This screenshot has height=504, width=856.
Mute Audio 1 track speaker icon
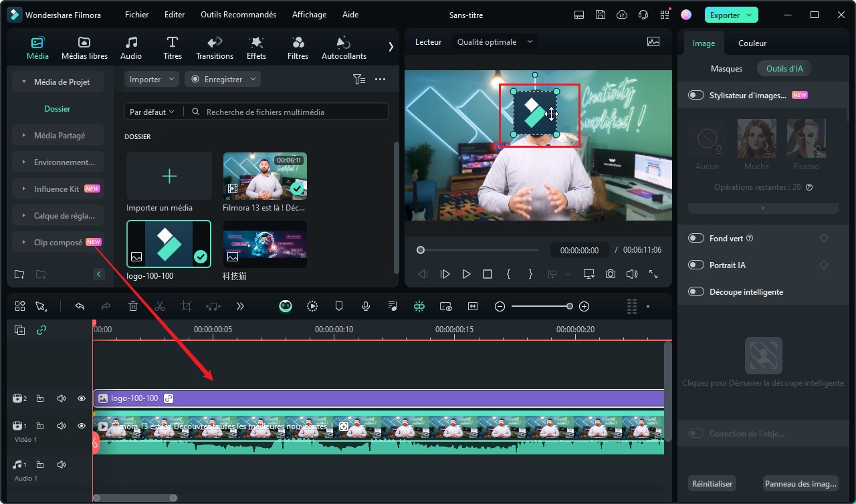pos(62,465)
